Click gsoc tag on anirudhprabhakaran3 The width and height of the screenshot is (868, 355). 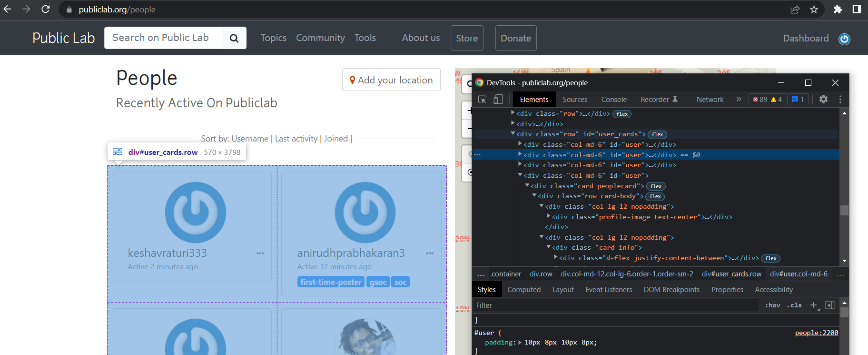[378, 282]
